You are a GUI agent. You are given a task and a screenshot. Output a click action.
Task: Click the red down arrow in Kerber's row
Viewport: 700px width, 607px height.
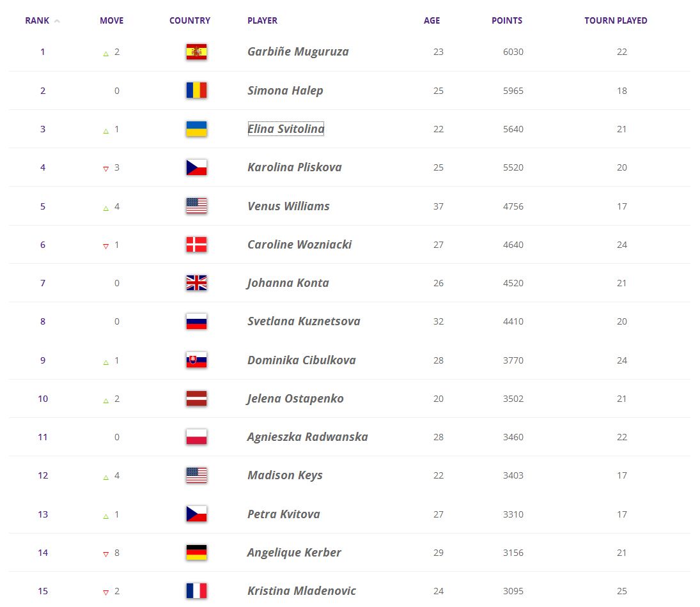(106, 554)
